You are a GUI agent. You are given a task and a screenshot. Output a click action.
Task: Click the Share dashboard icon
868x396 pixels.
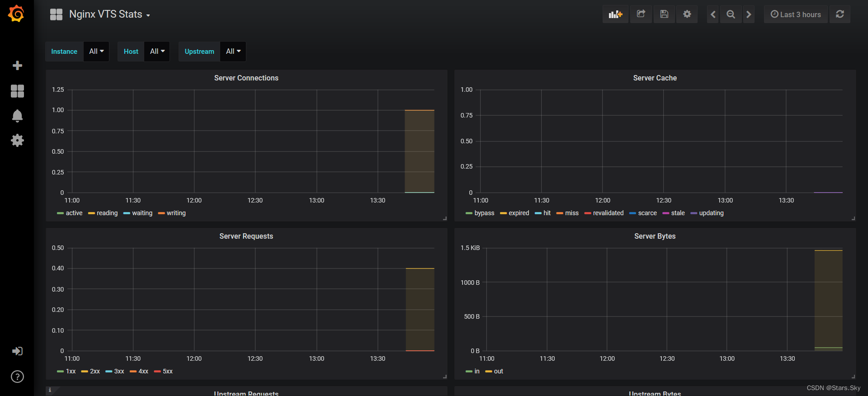[641, 14]
